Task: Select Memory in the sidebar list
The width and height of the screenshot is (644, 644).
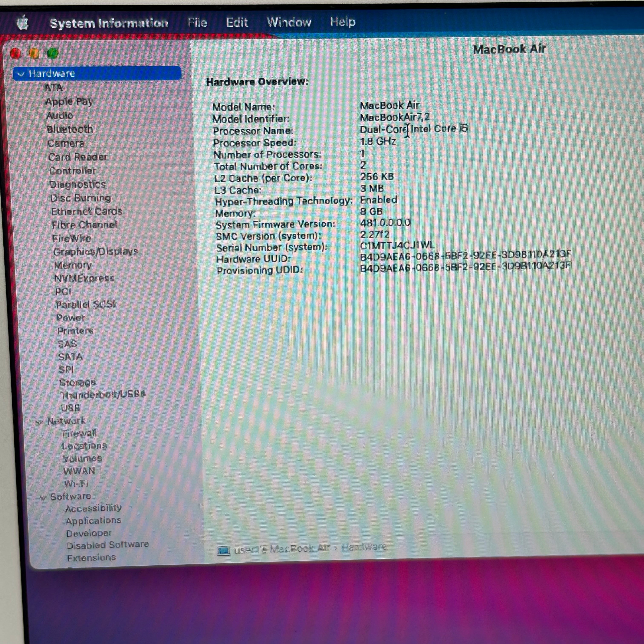Action: click(x=73, y=265)
